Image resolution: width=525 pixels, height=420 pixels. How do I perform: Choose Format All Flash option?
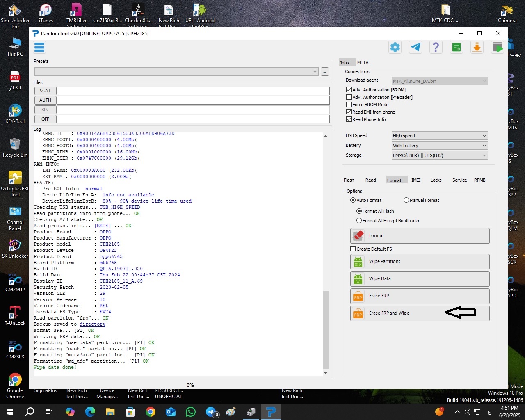coord(359,211)
